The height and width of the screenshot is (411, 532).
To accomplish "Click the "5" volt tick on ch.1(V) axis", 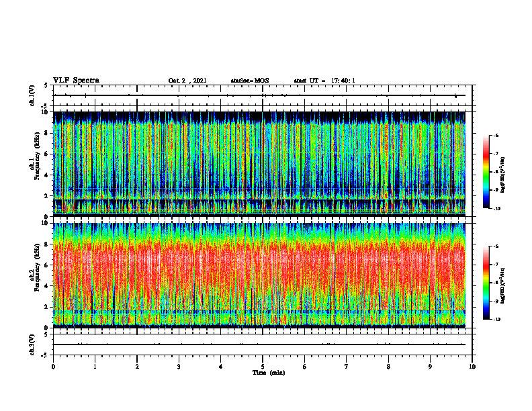I will 46,86.
